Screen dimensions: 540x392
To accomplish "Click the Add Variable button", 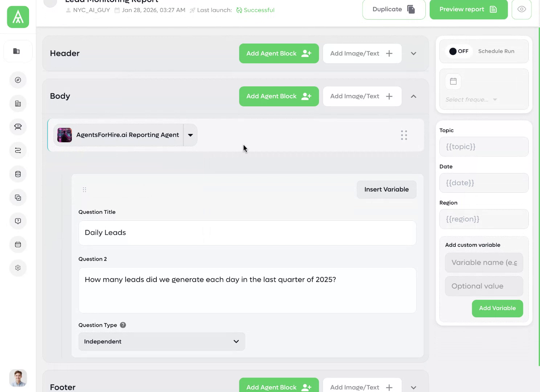I will click(x=497, y=308).
